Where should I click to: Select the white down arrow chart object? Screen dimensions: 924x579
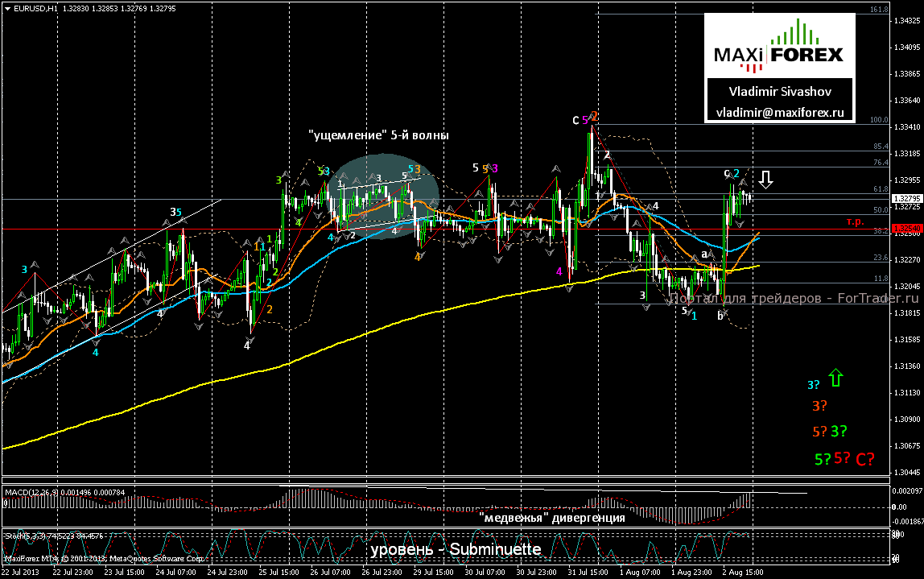pos(765,180)
